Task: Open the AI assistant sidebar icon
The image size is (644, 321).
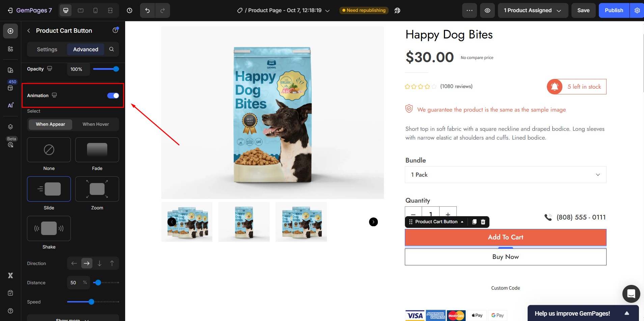Action: [10, 105]
